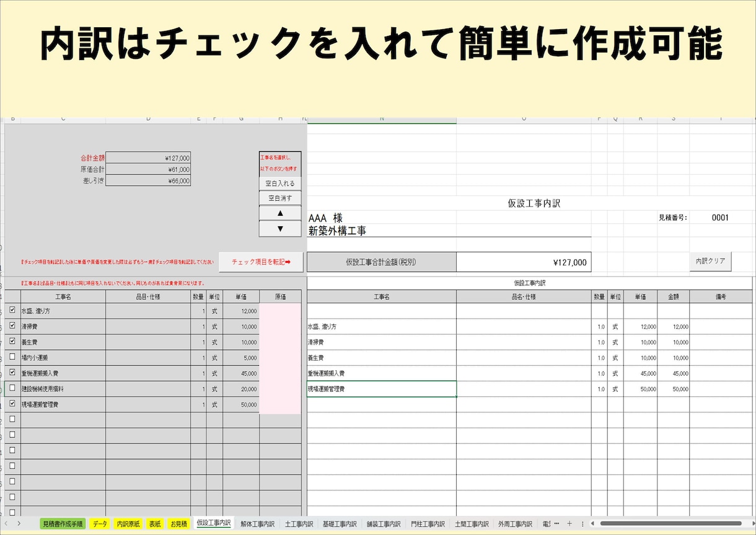This screenshot has height=535, width=756.
Task: Check the 場内小運搬 checkbox
Action: coord(12,356)
